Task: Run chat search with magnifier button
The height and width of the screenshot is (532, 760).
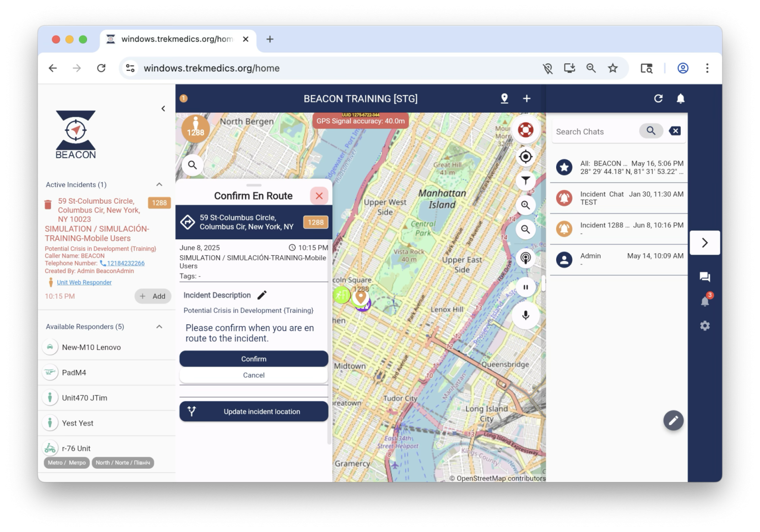Action: point(651,131)
